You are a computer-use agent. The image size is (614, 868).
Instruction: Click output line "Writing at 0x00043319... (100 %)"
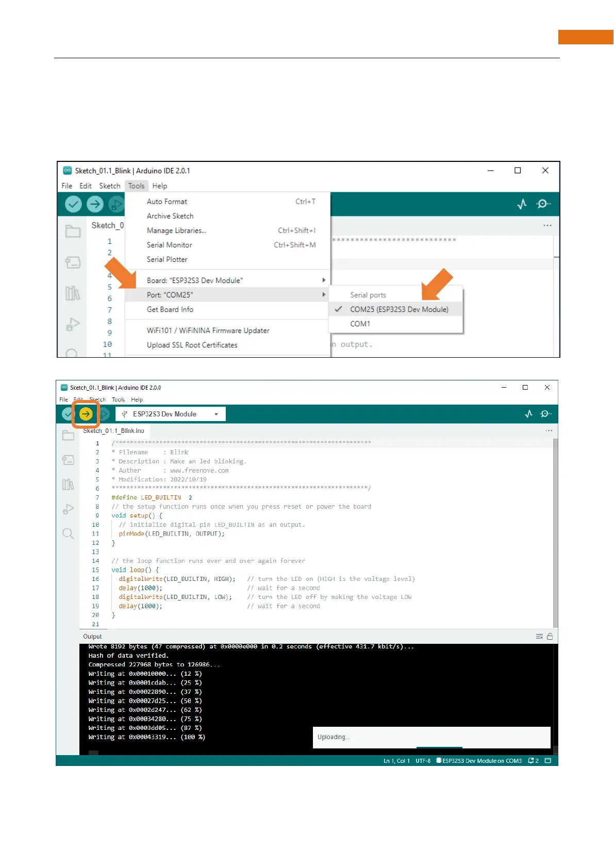pos(146,737)
